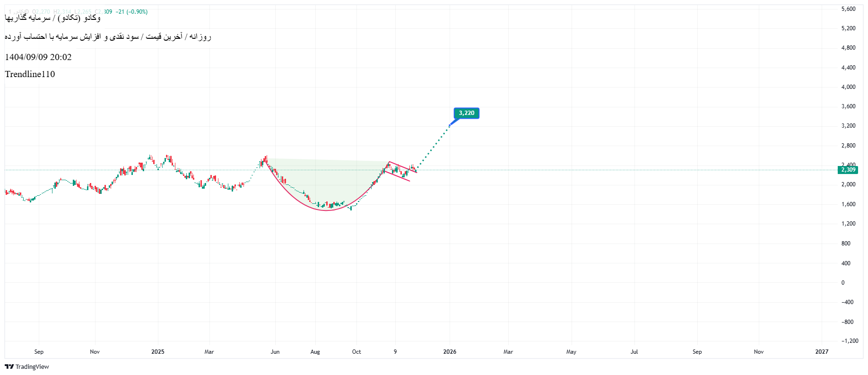Click the -1,200 level on price scale
The image size is (868, 375).
[850, 341]
